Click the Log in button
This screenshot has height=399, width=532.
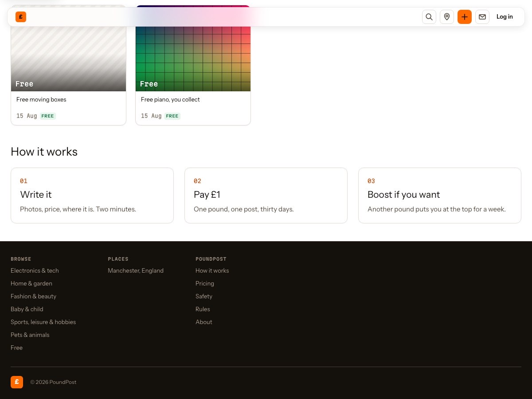[x=505, y=17]
